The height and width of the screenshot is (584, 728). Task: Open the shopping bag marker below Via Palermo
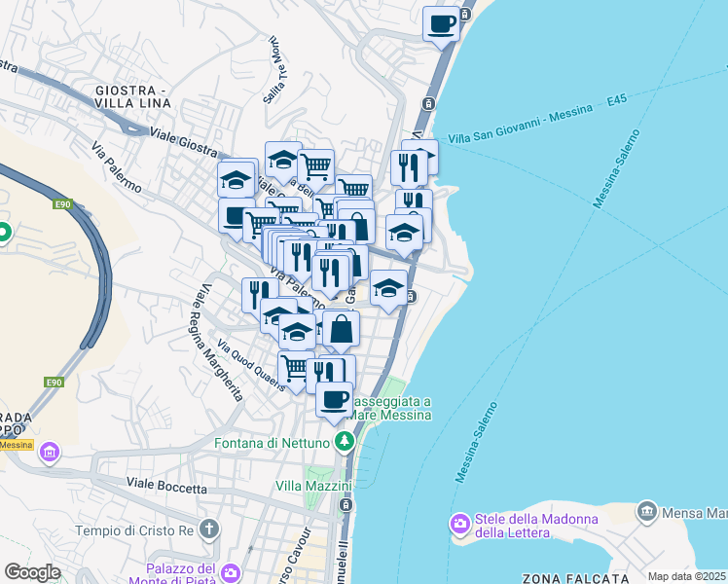(x=341, y=331)
